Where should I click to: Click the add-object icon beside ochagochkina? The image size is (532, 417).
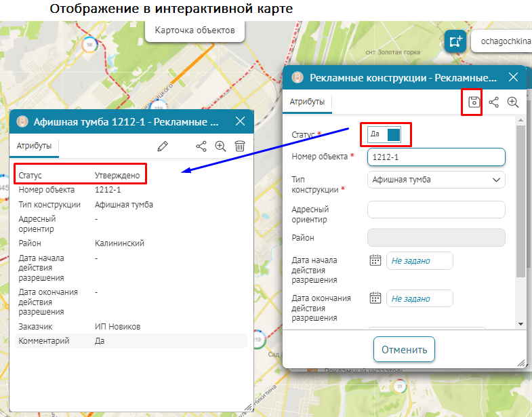click(456, 41)
